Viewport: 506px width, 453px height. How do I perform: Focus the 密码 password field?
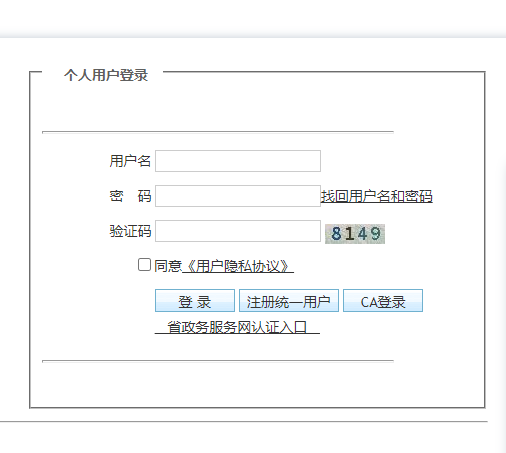238,196
